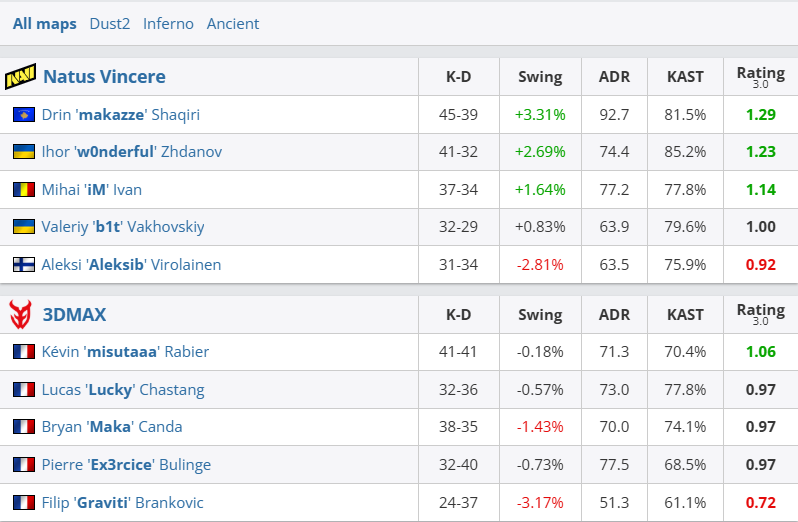Image resolution: width=798 pixels, height=522 pixels.
Task: Click the Swing column header for Natus Vincere
Action: (x=540, y=77)
